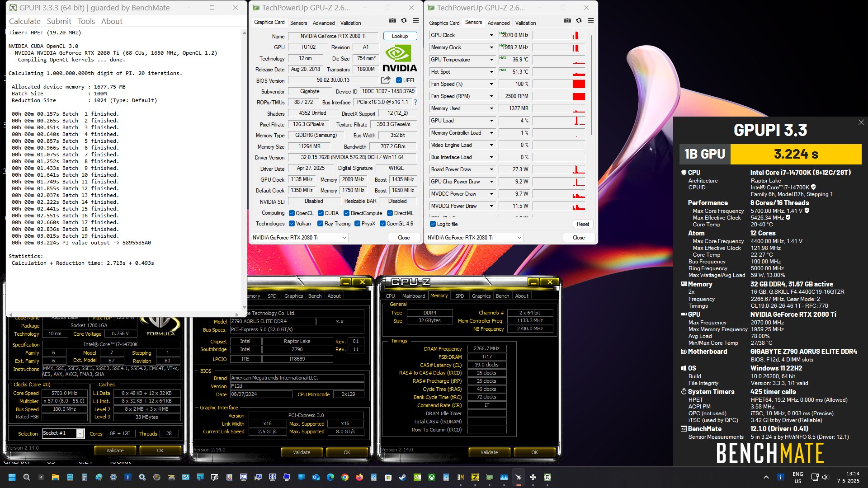This screenshot has height=488, width=868.
Task: Open GPU selector in Sensors window
Action: pos(474,238)
